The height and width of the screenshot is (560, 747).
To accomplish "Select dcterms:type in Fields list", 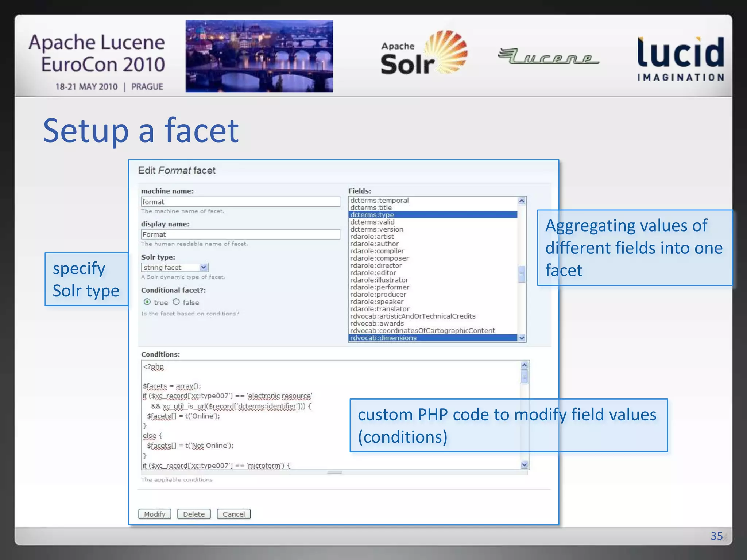I will point(372,215).
